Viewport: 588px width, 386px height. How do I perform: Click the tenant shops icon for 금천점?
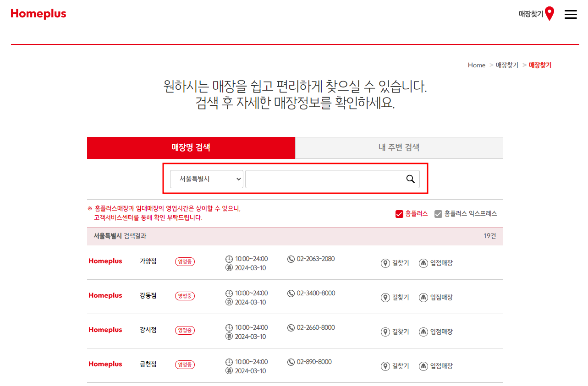[423, 366]
